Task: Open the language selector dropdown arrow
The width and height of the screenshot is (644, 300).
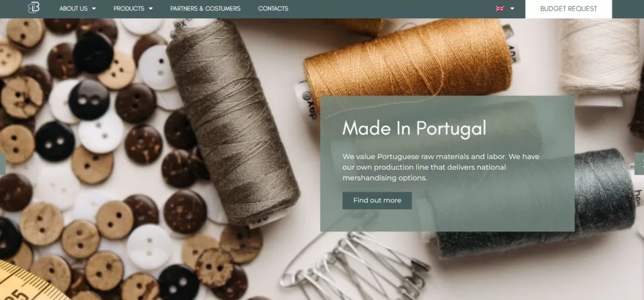Action: tap(512, 9)
